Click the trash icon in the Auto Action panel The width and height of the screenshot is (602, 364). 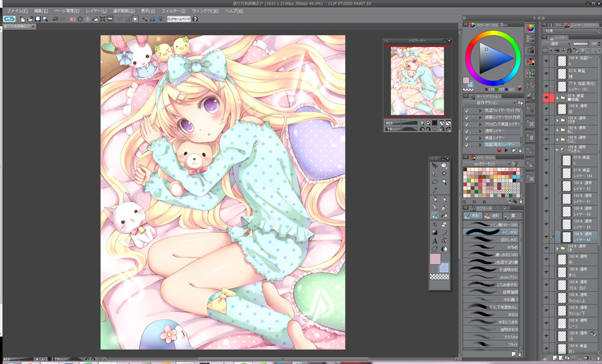[x=520, y=150]
